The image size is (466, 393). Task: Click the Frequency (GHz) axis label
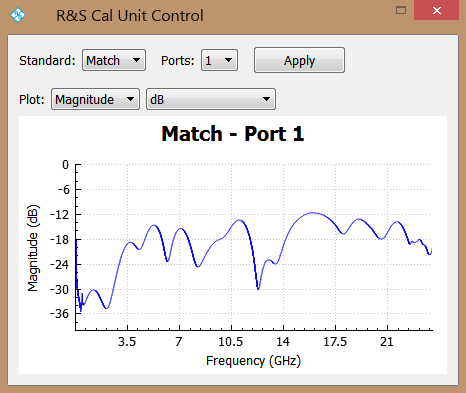[253, 361]
